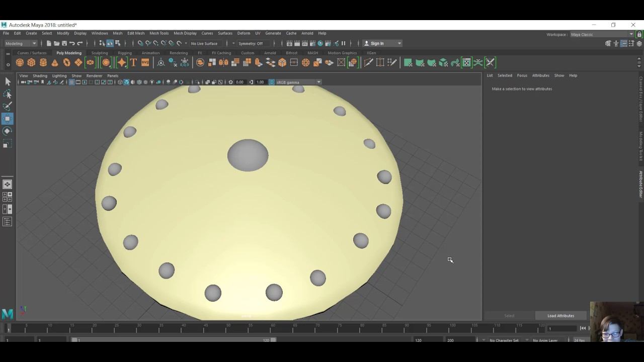Viewport: 644px width, 362px height.
Task: Click the Load Attributes button
Action: [x=560, y=316]
